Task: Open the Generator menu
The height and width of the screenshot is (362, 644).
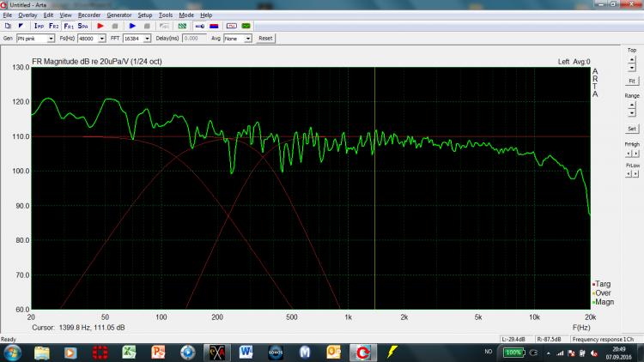Action: pyautogui.click(x=118, y=15)
